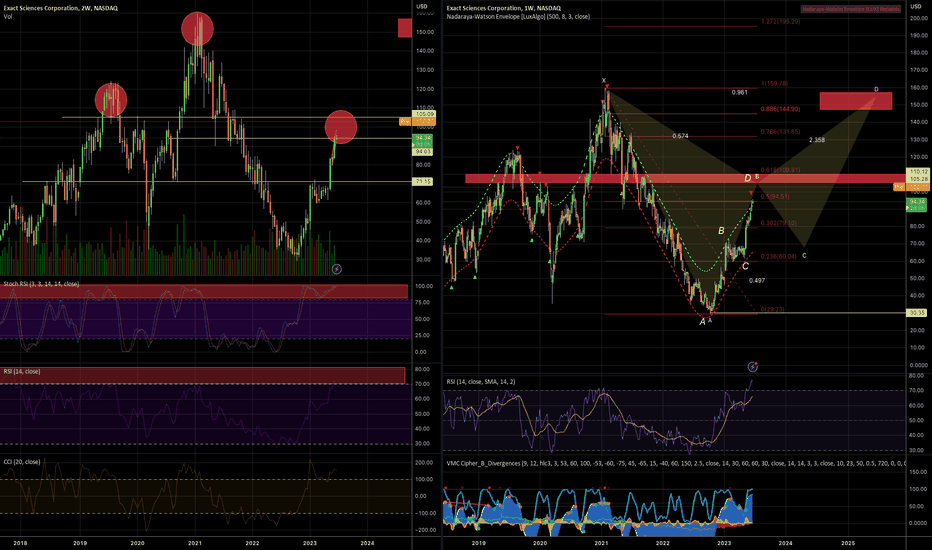Click the Nadaraya-Watson Envelope Repaints warning label
The width and height of the screenshot is (932, 550).
click(851, 9)
